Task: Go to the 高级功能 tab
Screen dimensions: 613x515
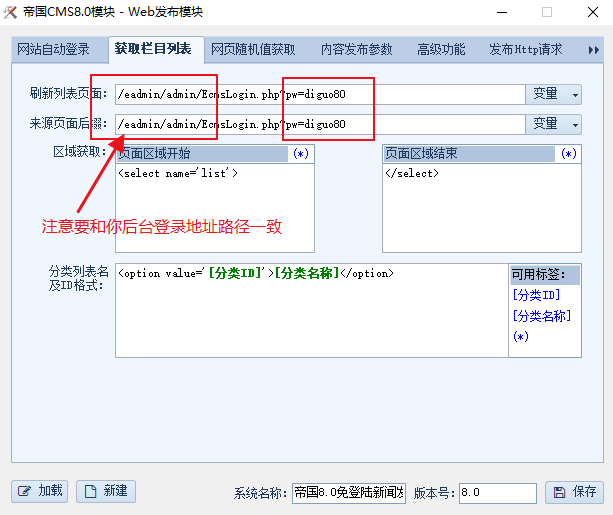Action: pos(441,50)
